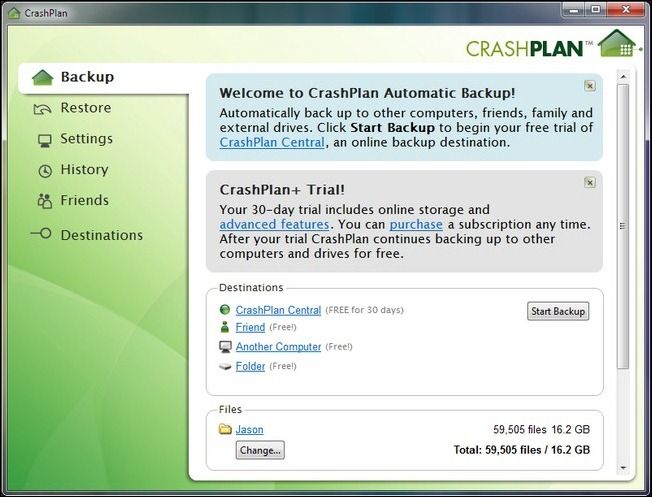Click the green globe icon beside CrashPlan Central

(x=225, y=309)
